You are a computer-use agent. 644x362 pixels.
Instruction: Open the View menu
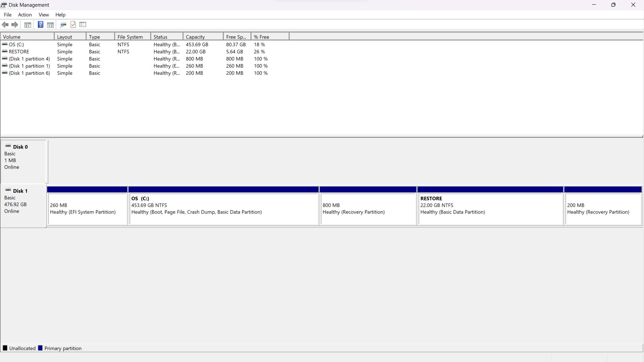[44, 15]
